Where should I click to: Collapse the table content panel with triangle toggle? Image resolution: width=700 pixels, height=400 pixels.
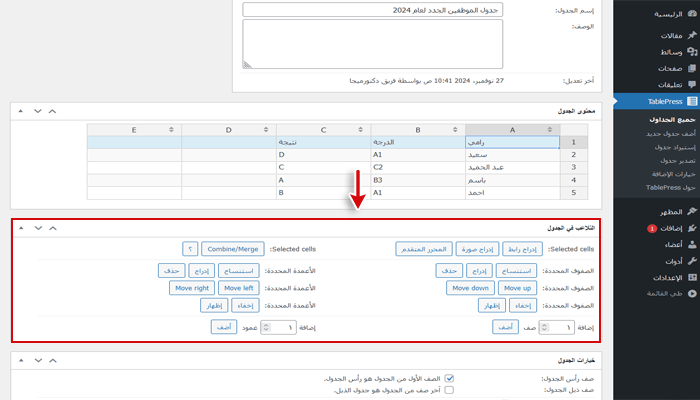(x=21, y=110)
